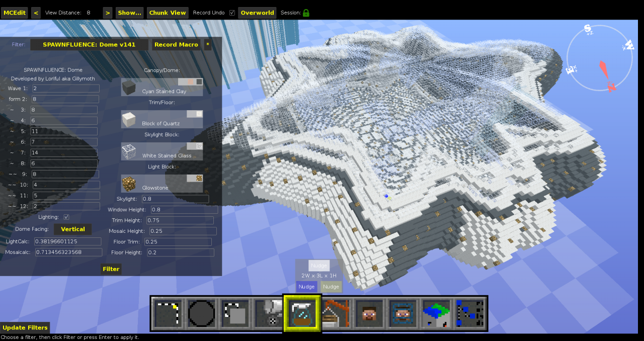Select the Brush tool
The image size is (644, 341).
point(201,313)
